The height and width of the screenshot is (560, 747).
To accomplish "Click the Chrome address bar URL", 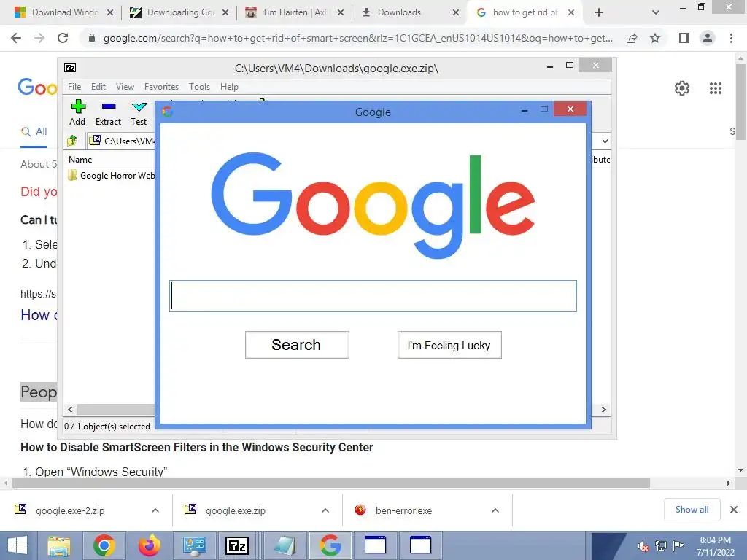I will pyautogui.click(x=357, y=38).
